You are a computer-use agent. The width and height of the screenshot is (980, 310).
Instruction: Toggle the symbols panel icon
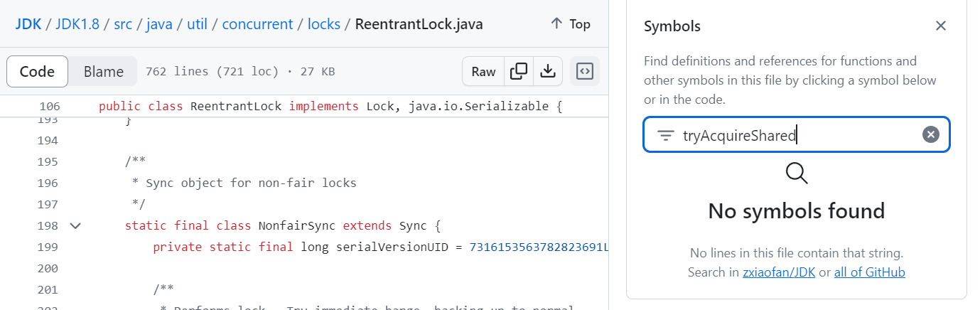[x=585, y=71]
